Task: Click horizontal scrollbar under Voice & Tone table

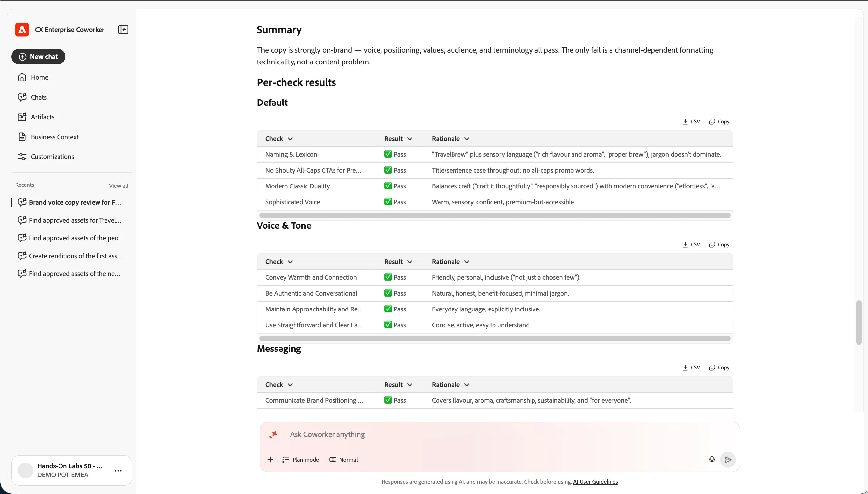Action: click(x=495, y=338)
